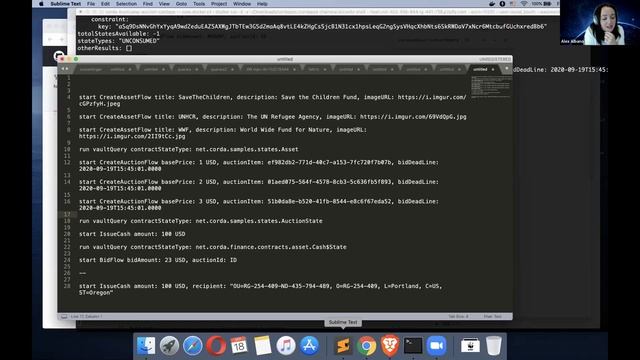
Task: Click vaultQuery Cash$State line
Action: [213, 247]
